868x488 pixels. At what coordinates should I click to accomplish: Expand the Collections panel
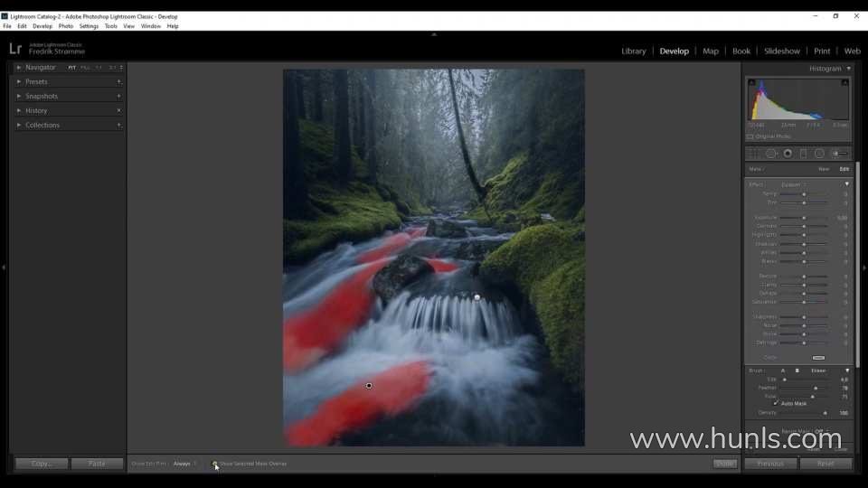19,125
